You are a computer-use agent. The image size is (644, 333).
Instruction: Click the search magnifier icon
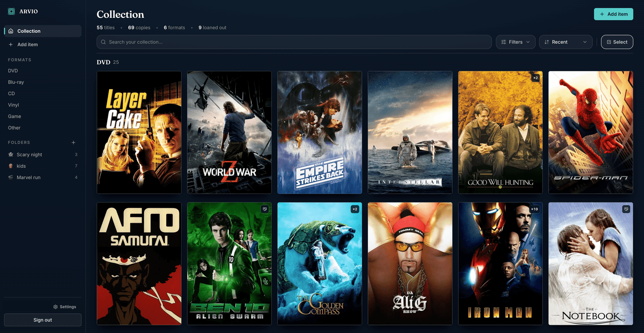[103, 42]
